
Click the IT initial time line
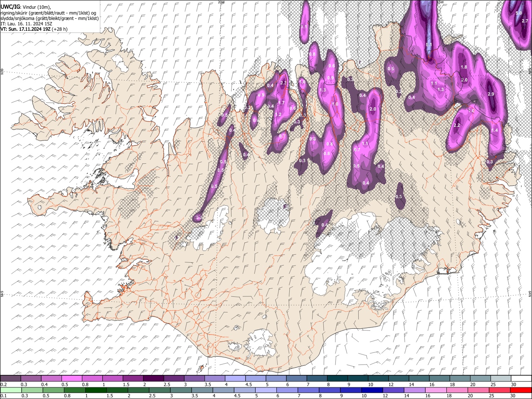pyautogui.click(x=27, y=24)
